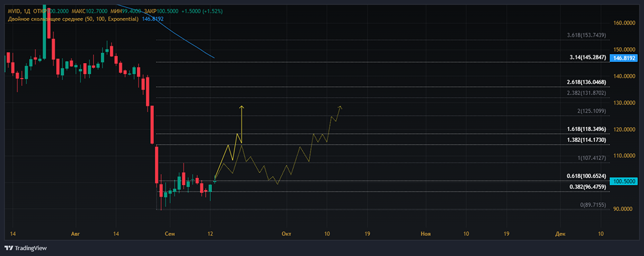This screenshot has width=644, height=256.
Task: Click the cyan 100.5000 current price tag
Action: coord(624,181)
